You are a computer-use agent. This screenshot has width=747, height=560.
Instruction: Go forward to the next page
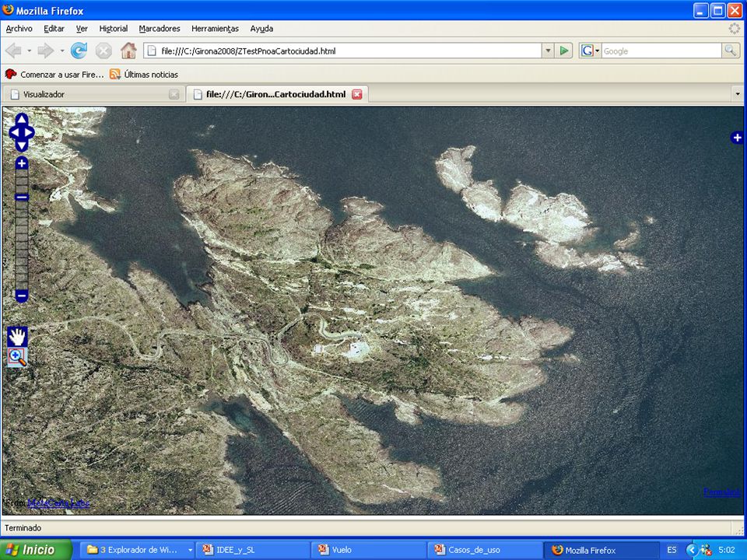(46, 51)
